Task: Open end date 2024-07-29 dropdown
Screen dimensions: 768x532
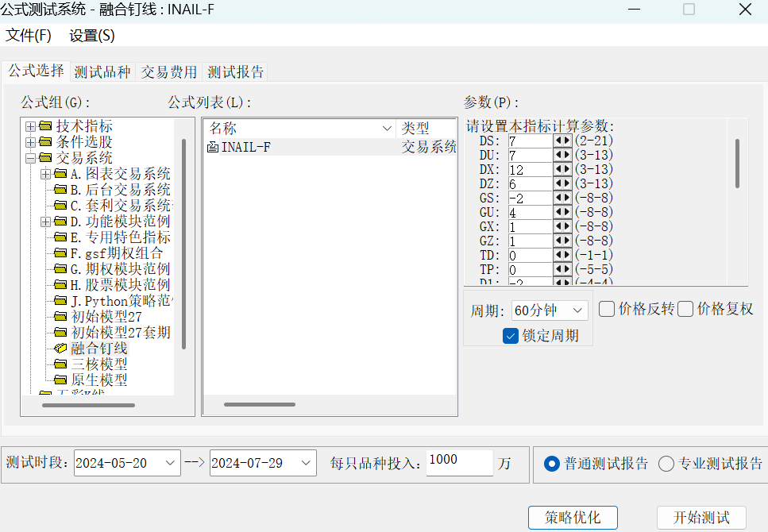Action: [x=306, y=463]
